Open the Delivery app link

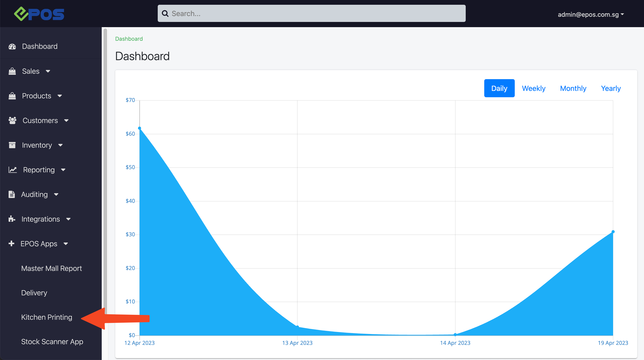(34, 293)
